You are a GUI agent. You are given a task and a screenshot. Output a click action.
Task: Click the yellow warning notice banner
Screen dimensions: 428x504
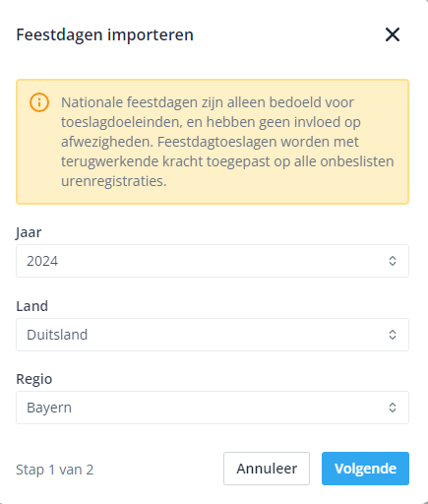click(213, 142)
